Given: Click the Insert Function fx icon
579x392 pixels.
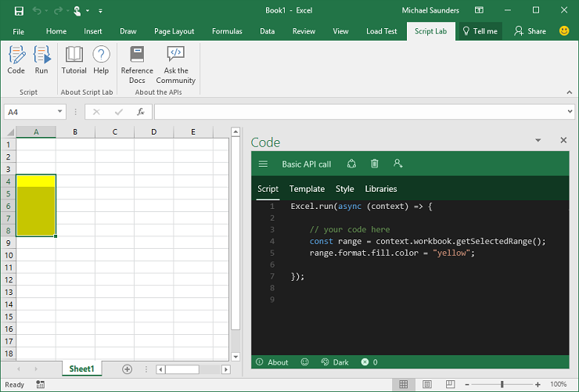Looking at the screenshot, I should (140, 112).
